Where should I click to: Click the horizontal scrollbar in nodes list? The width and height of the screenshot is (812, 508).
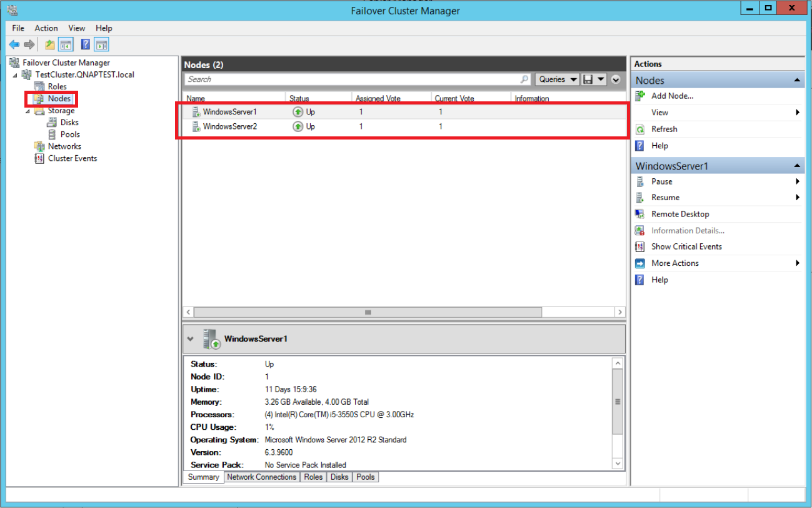[368, 312]
